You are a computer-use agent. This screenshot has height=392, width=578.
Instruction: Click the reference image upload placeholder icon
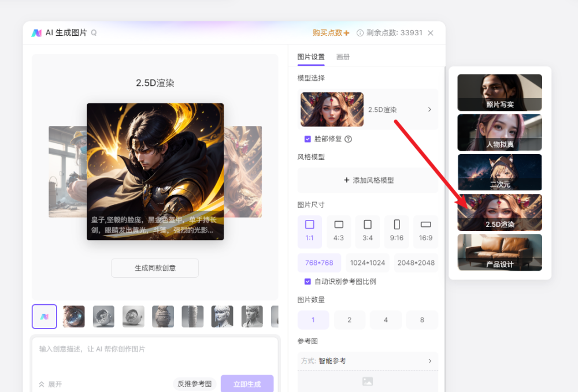tap(368, 382)
